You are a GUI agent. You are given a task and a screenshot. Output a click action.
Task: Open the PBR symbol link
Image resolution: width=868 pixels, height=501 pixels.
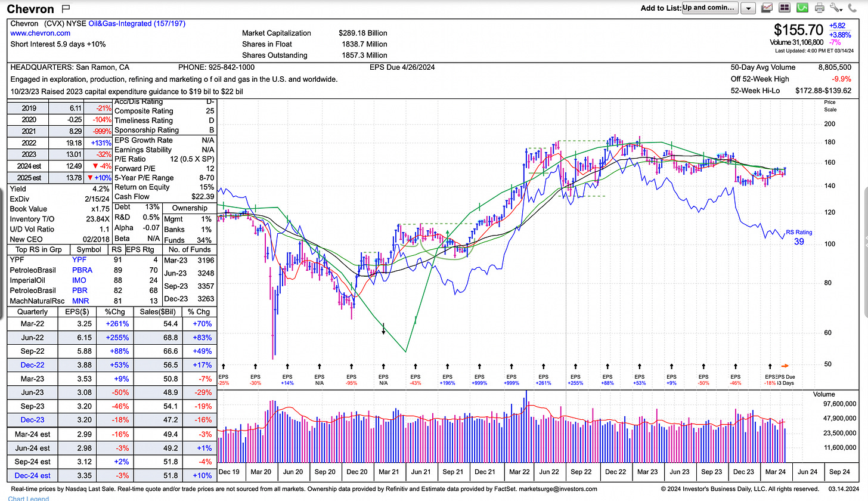[79, 290]
